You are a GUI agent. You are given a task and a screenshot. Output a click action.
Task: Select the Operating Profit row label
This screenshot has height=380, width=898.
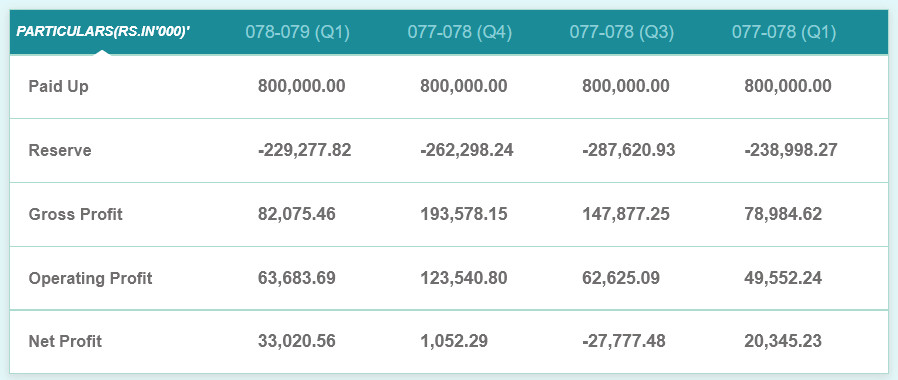click(x=90, y=279)
